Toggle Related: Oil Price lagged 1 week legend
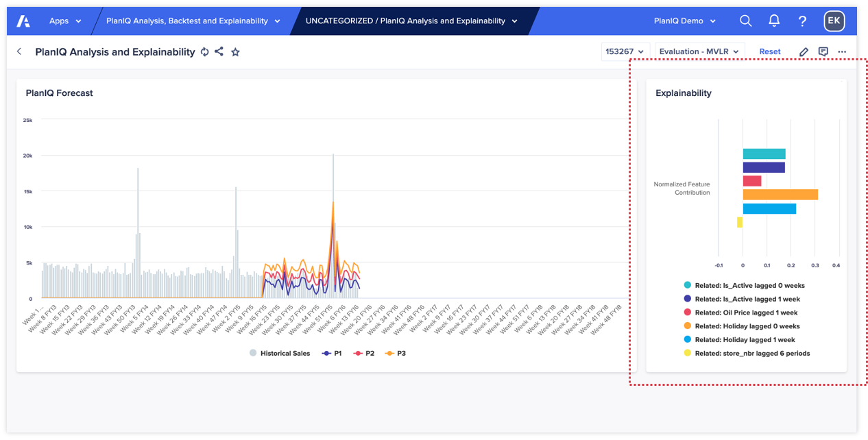 point(740,313)
